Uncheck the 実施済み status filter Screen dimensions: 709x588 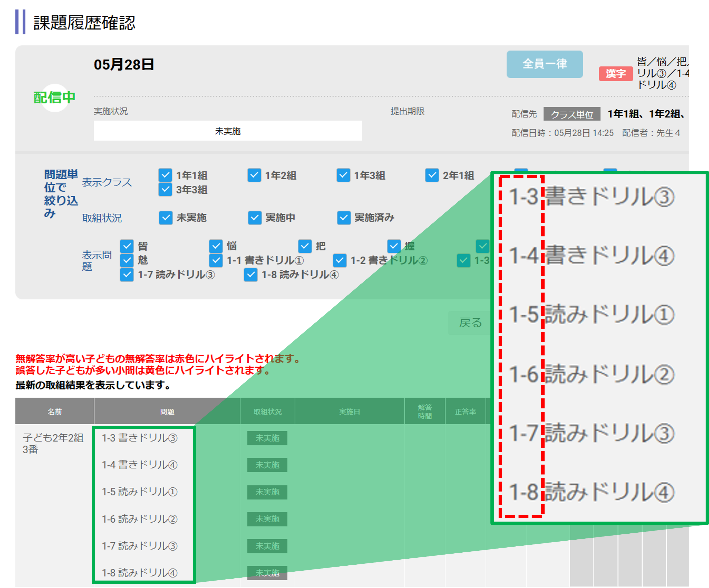point(344,218)
